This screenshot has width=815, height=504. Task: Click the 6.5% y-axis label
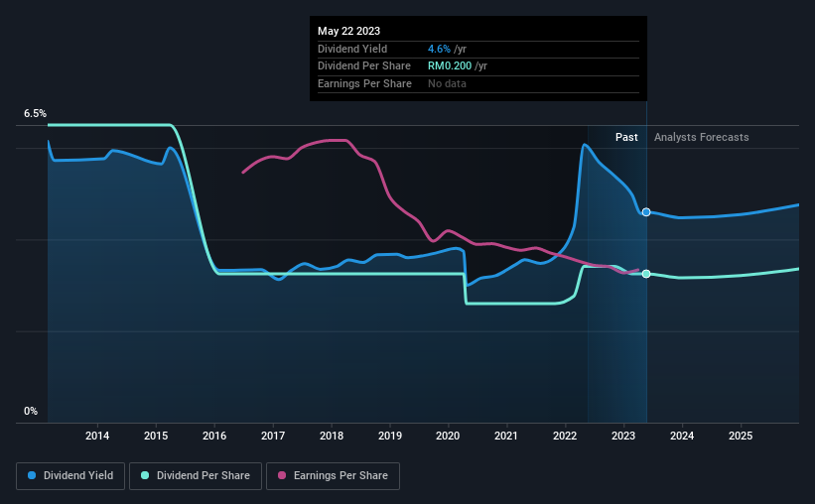coord(35,113)
